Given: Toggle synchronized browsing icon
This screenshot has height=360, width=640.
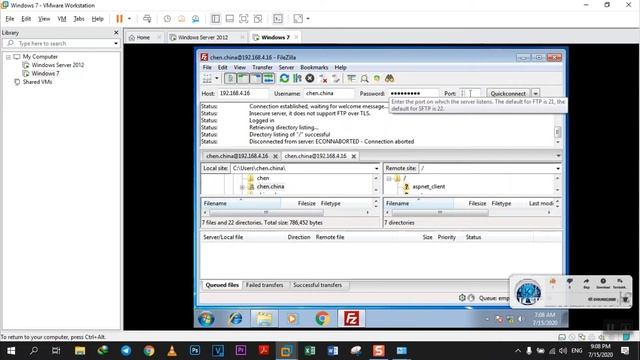Looking at the screenshot, I should pos(377,78).
